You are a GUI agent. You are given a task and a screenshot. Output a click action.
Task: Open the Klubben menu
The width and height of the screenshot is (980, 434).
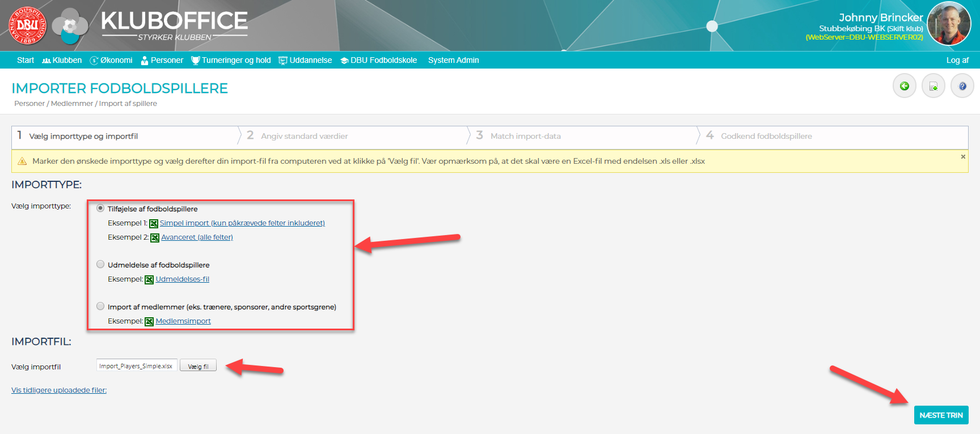click(62, 60)
